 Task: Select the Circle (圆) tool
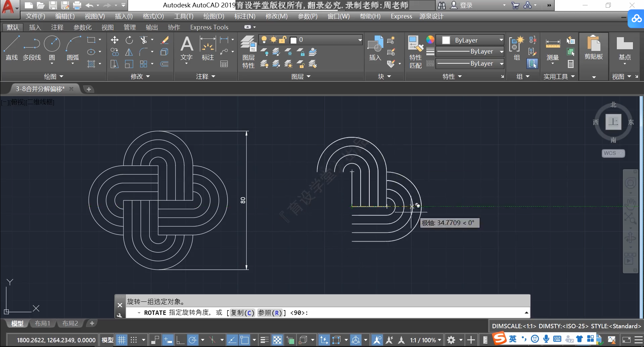pyautogui.click(x=52, y=48)
